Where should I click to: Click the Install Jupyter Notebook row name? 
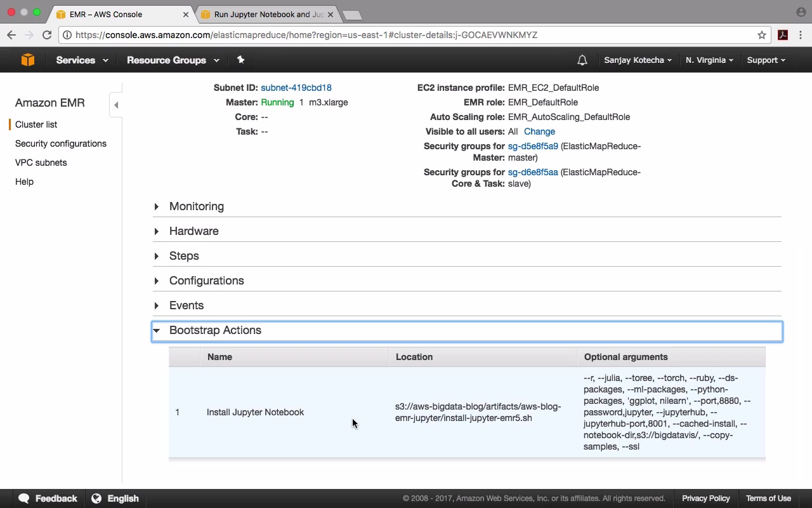pos(255,412)
